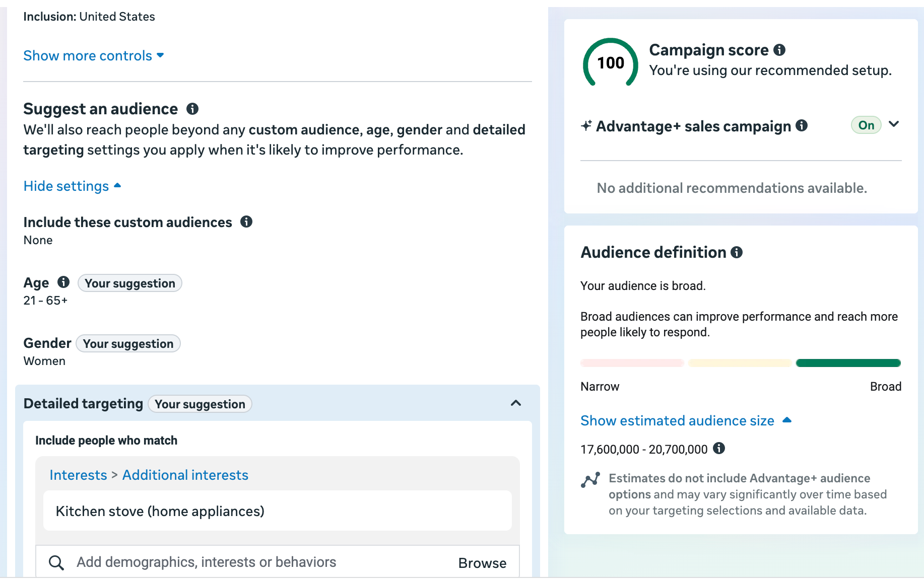The height and width of the screenshot is (583, 924).
Task: Click Advantage+ sales campaign info icon
Action: [802, 125]
